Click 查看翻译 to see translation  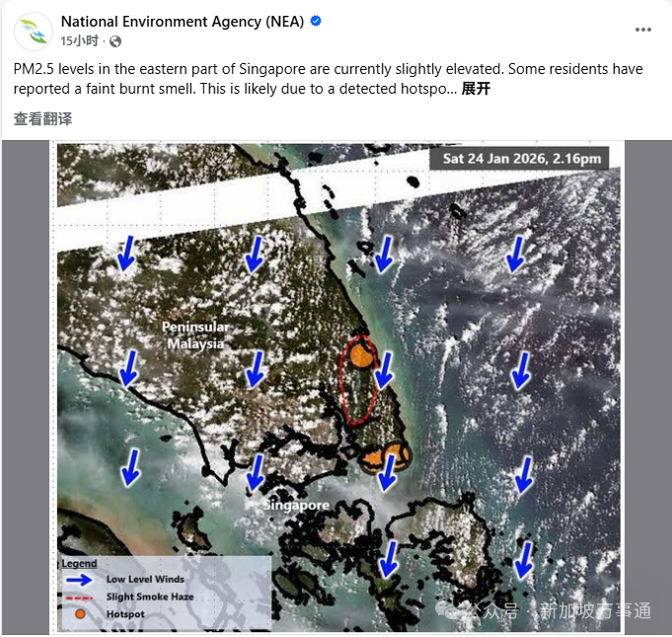[x=42, y=118]
